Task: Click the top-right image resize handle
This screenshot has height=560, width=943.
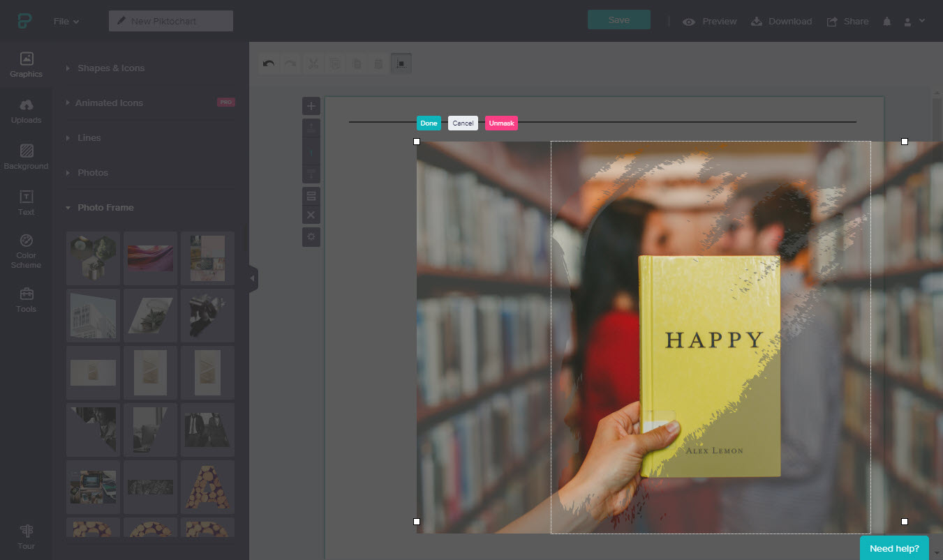Action: [905, 142]
